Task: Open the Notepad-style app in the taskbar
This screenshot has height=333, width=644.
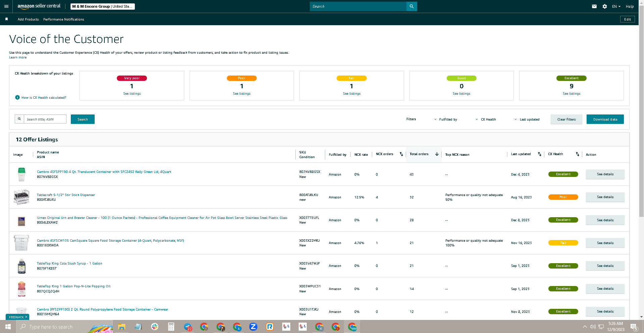Action: click(x=138, y=327)
